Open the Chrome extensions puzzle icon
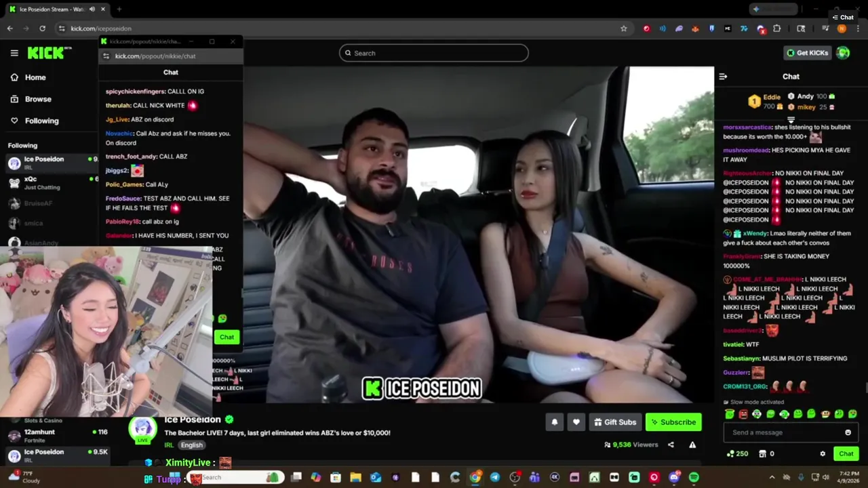Screen dimensions: 868x488 [x=777, y=28]
